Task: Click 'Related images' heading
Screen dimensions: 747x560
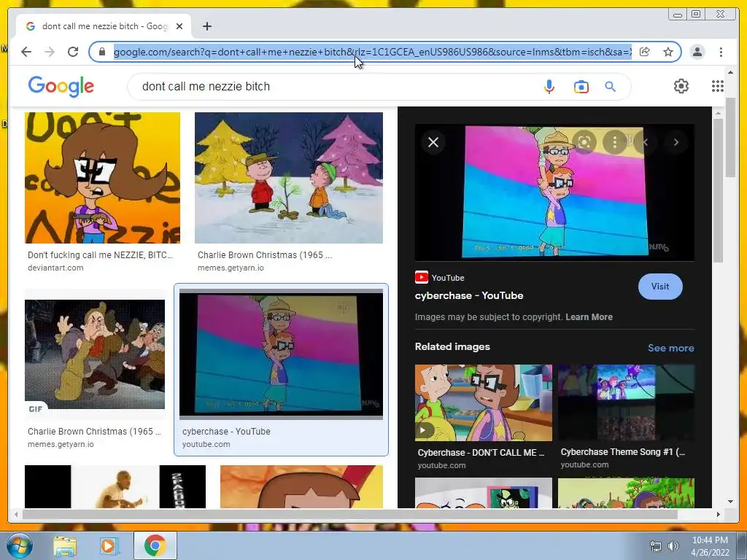Action: coord(452,346)
